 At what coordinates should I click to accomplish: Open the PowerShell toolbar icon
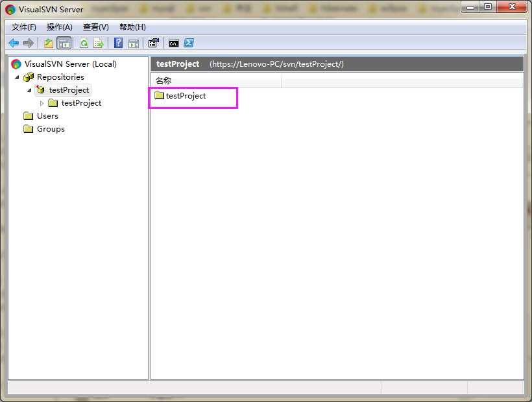tap(189, 43)
